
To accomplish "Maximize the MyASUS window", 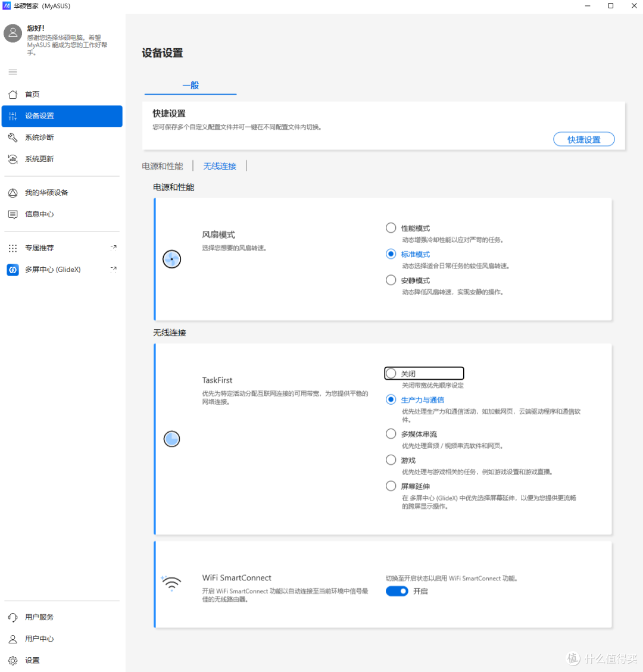I will tap(611, 5).
